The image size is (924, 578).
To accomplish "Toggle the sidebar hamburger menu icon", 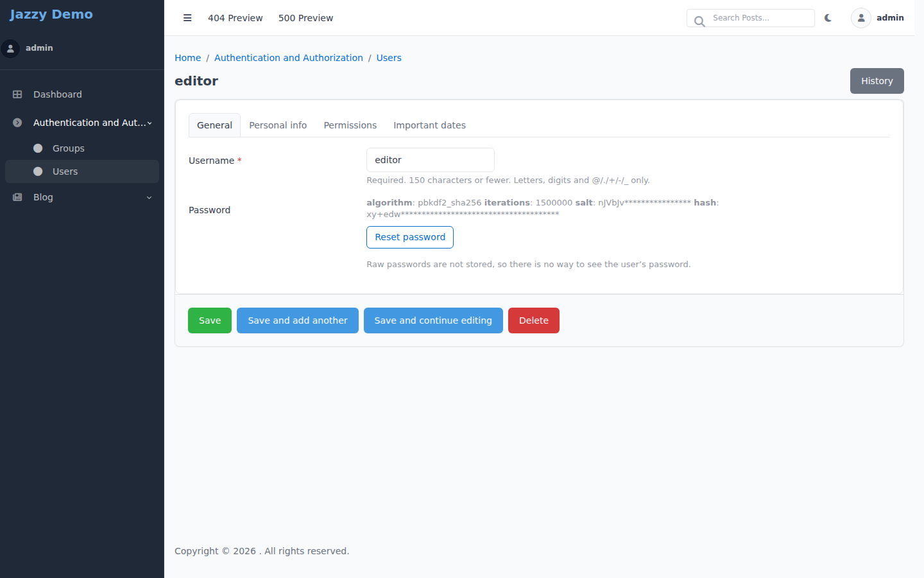I will tap(187, 18).
